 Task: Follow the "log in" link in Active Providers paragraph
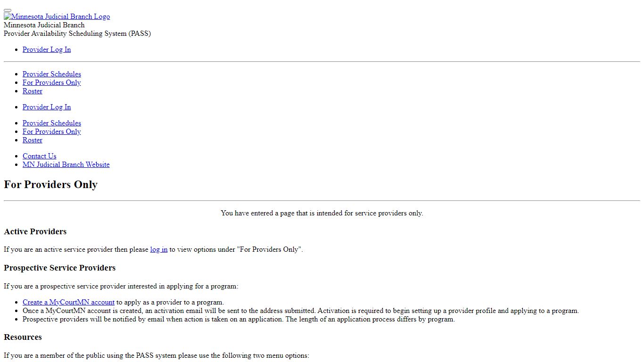[159, 249]
